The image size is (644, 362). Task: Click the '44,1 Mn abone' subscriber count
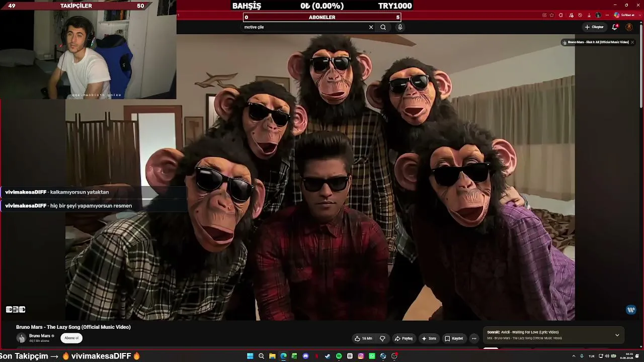(39, 341)
